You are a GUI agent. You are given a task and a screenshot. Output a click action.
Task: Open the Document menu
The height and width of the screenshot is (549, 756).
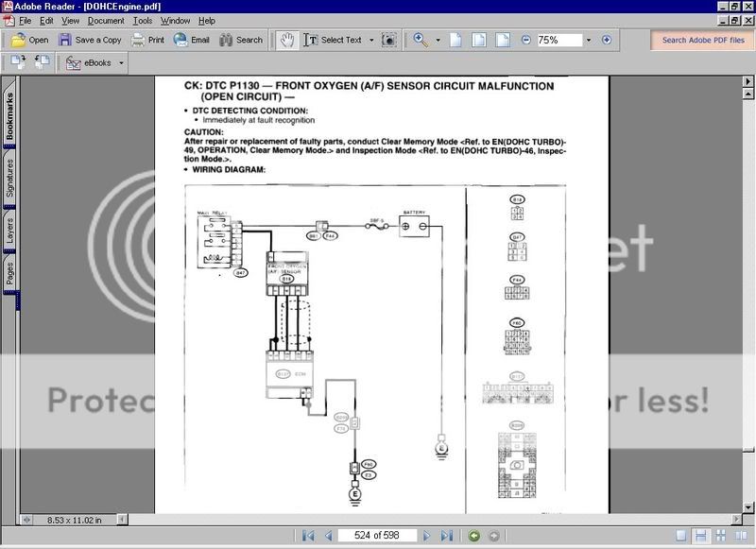[x=107, y=20]
